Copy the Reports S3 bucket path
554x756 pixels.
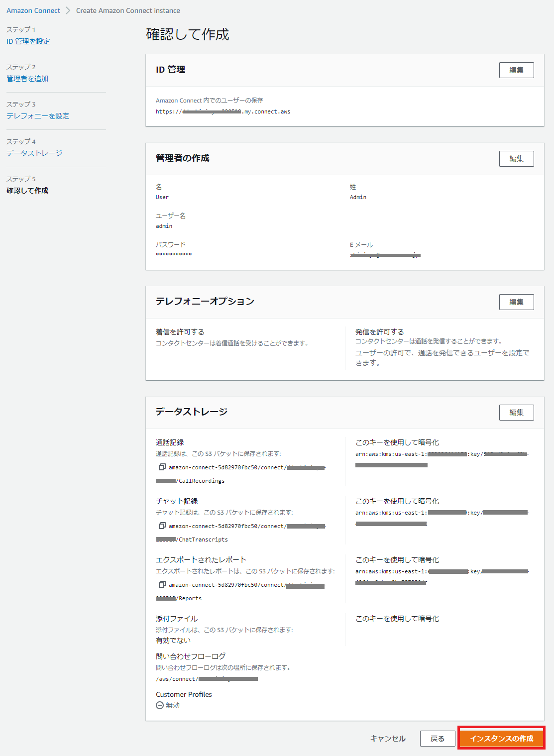pyautogui.click(x=162, y=584)
